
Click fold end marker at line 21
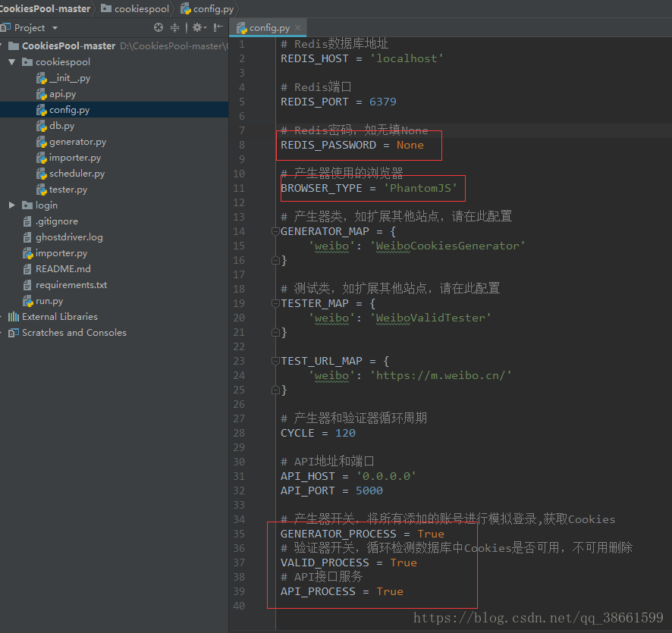click(275, 332)
